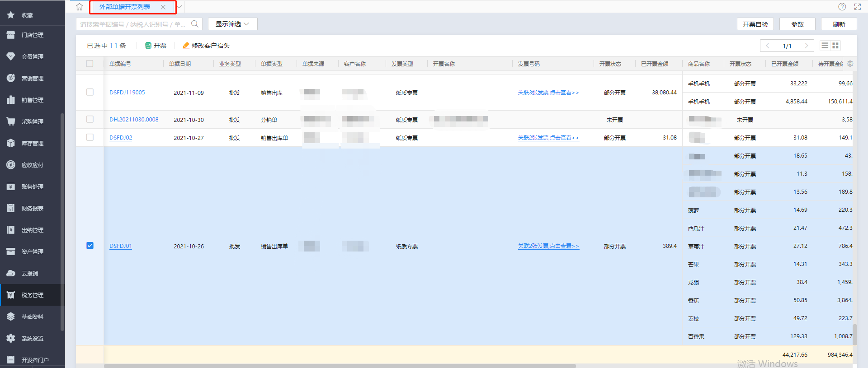This screenshot has height=368, width=868.
Task: Open 资产管理 sidebar icon
Action: pos(11,252)
